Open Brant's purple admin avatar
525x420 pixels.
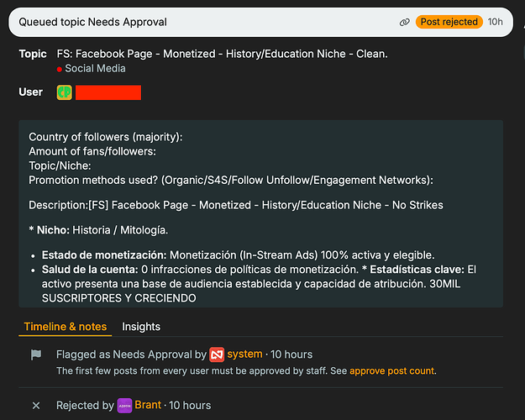pos(124,406)
